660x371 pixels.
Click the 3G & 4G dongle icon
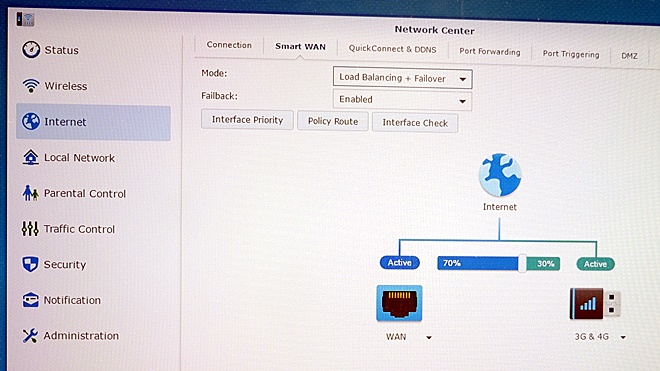(595, 304)
